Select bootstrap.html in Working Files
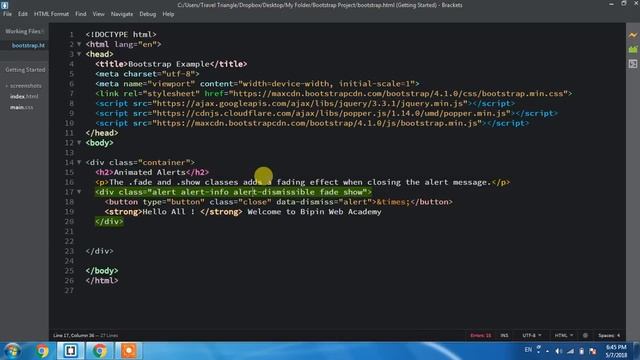The image size is (640, 360). point(24,45)
